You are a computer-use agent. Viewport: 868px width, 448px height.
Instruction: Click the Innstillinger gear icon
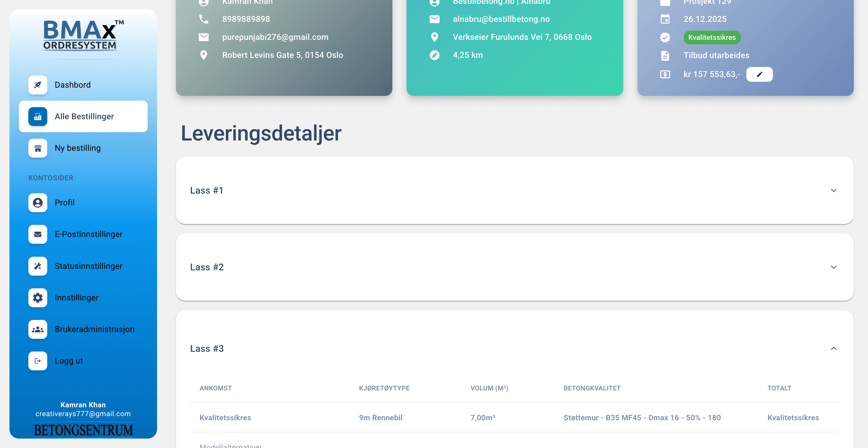[38, 298]
